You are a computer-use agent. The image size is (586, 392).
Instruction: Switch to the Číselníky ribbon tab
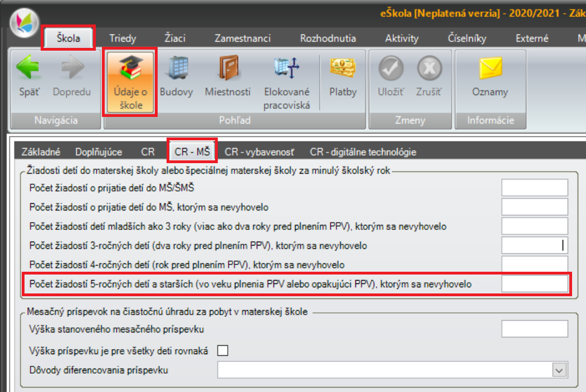[467, 38]
